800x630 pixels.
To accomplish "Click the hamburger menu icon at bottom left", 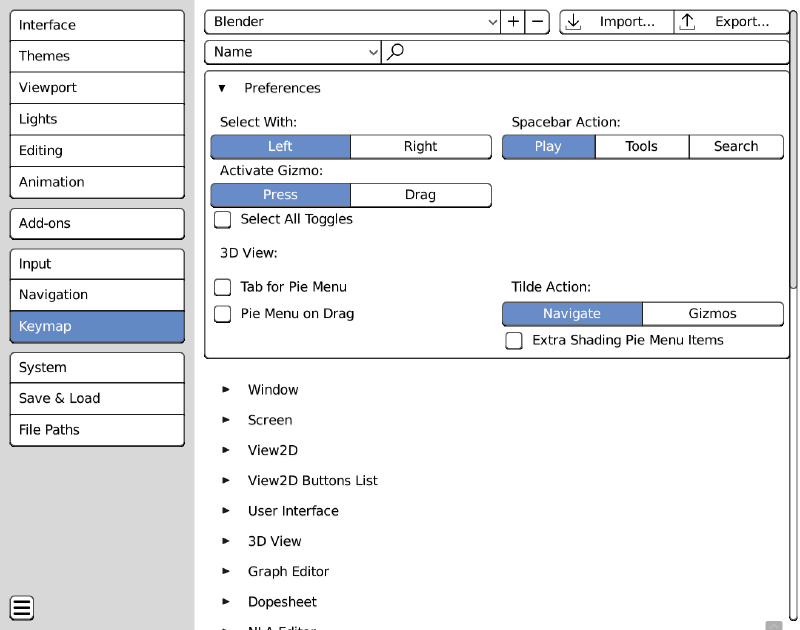I will 22,607.
